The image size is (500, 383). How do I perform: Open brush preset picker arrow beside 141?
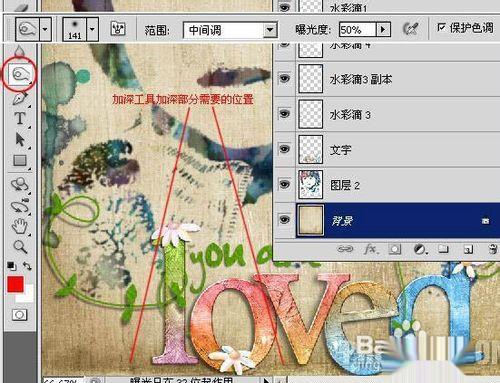(x=92, y=29)
